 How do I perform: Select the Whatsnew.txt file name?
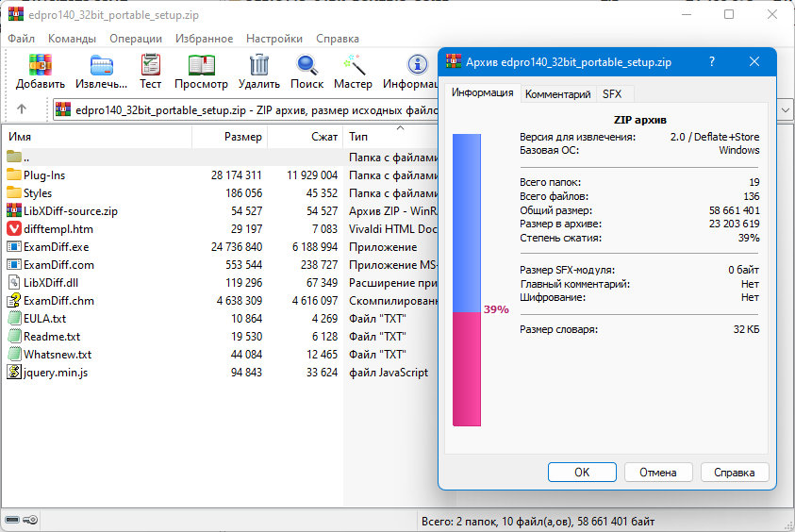[58, 355]
